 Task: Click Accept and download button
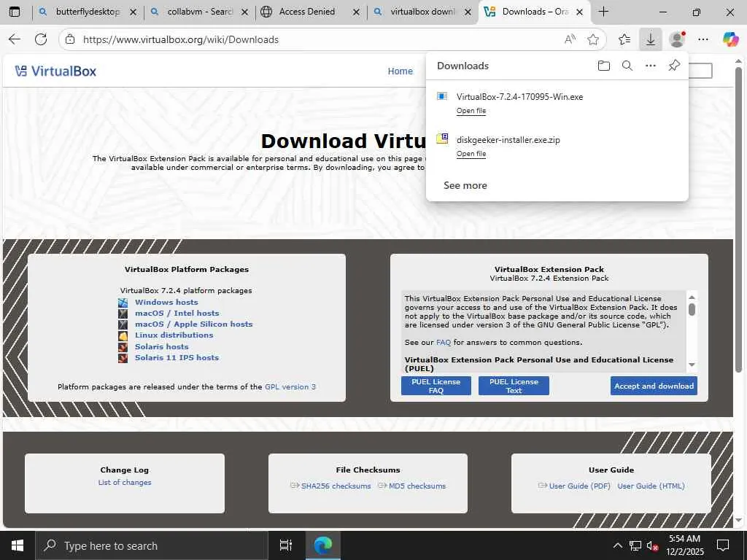tap(654, 386)
